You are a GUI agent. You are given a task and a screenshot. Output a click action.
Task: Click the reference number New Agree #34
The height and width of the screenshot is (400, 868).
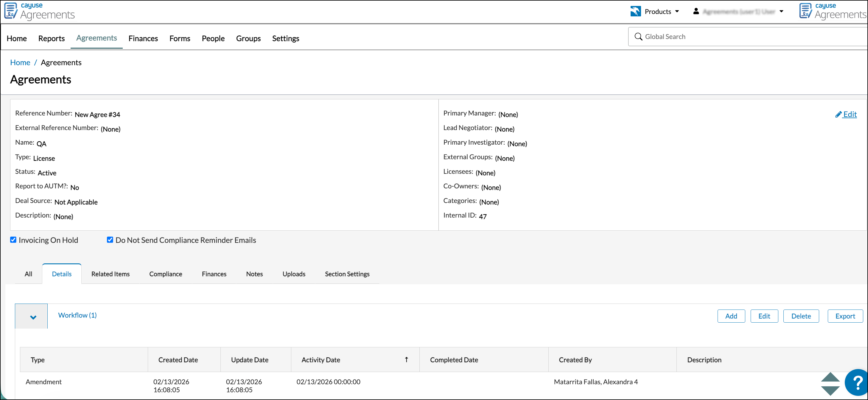point(97,115)
